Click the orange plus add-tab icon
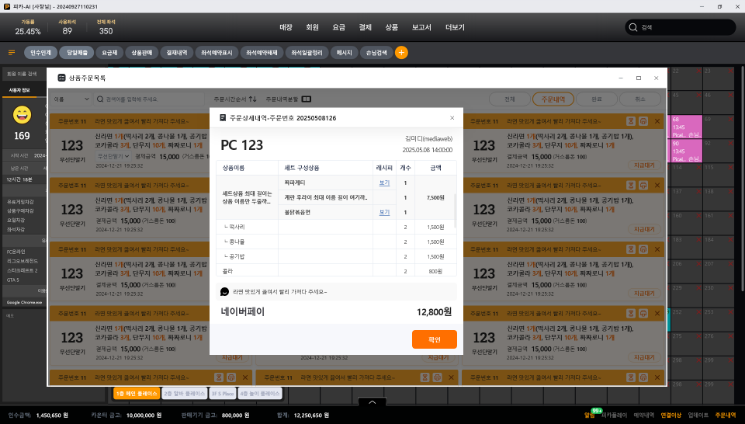745x424 pixels. point(402,52)
